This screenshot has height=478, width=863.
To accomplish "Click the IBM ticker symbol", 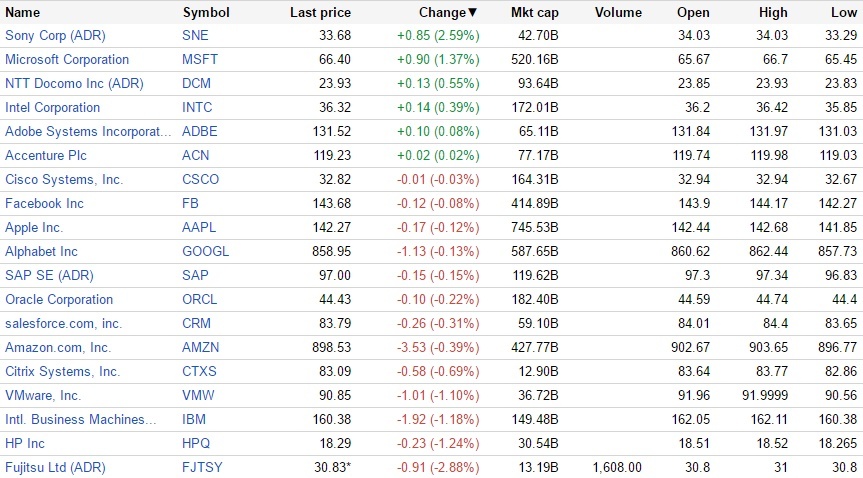I will [194, 420].
